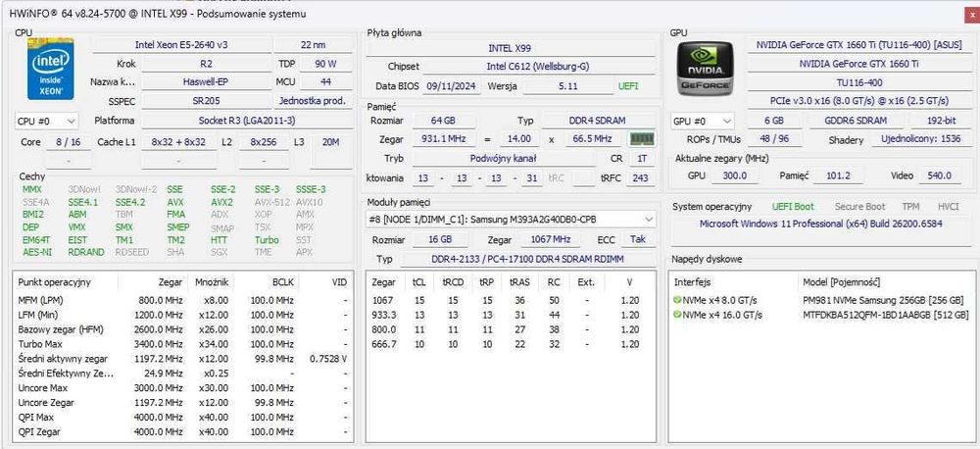Click the green check icon beside NVMe x4 16.0 GT/s
Screen dimensions: 980x449
tap(677, 315)
